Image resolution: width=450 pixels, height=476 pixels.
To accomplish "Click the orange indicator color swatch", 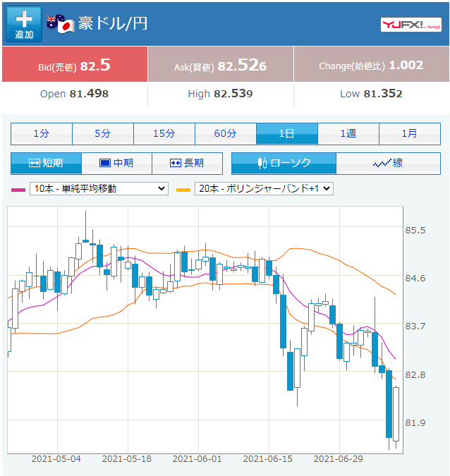I will [183, 190].
